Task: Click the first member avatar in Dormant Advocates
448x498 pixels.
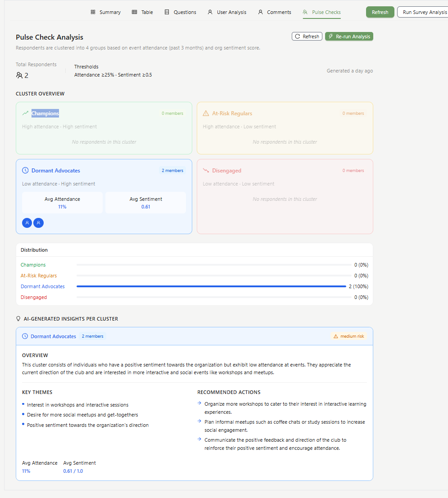Action: pyautogui.click(x=27, y=223)
